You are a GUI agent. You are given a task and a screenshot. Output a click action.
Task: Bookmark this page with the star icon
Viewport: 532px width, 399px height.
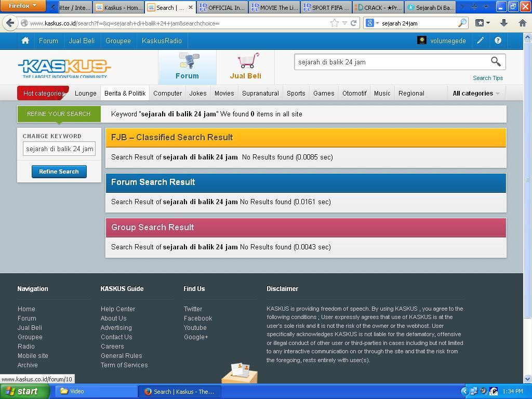coord(335,23)
